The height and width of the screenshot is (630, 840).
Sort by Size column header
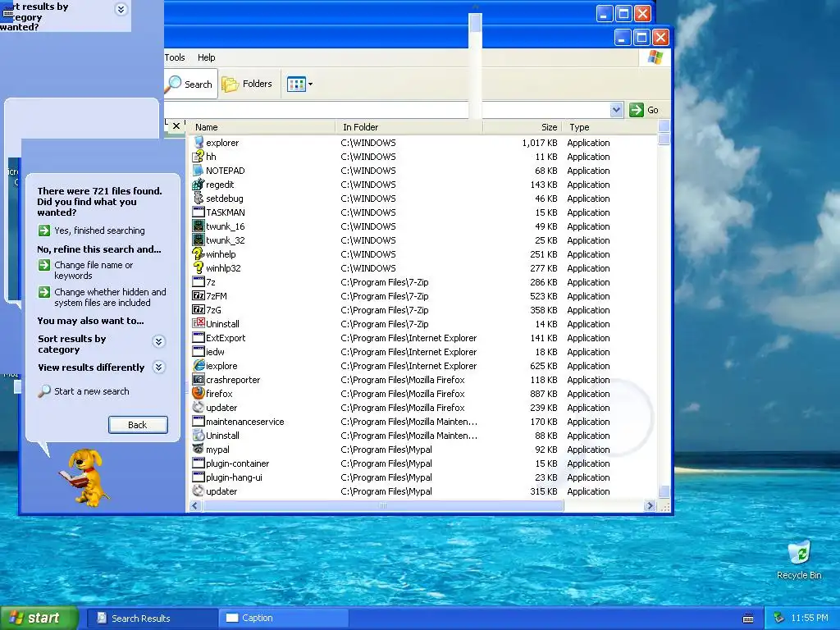(x=522, y=127)
